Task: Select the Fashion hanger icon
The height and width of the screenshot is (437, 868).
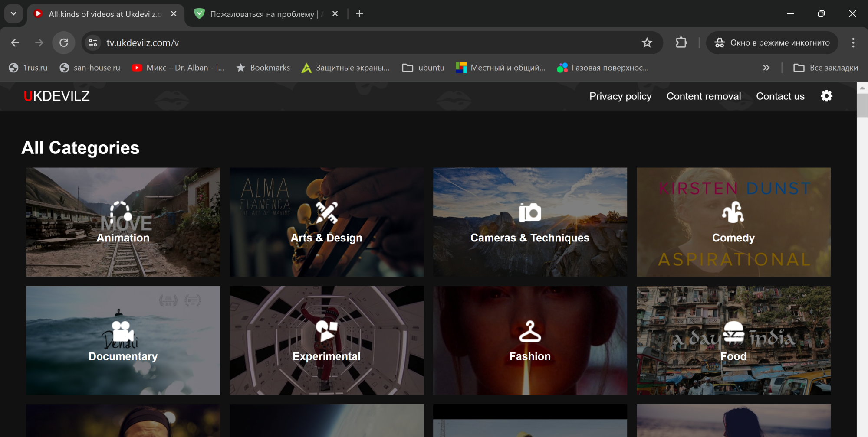Action: pyautogui.click(x=530, y=331)
